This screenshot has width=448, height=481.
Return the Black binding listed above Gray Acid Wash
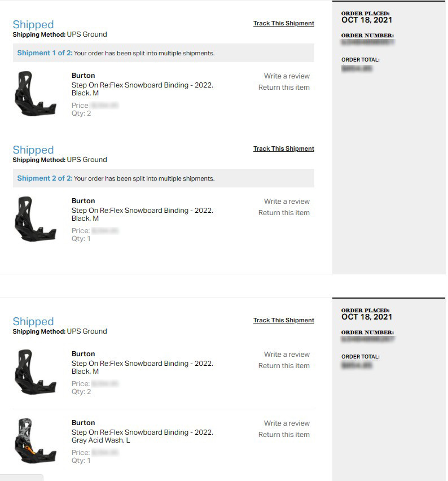pos(284,366)
